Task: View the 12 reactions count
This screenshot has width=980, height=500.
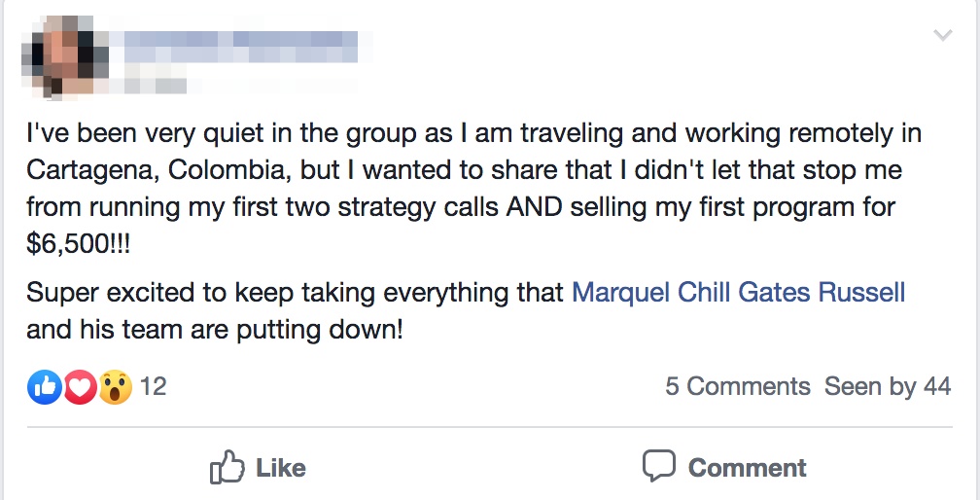Action: tap(154, 387)
